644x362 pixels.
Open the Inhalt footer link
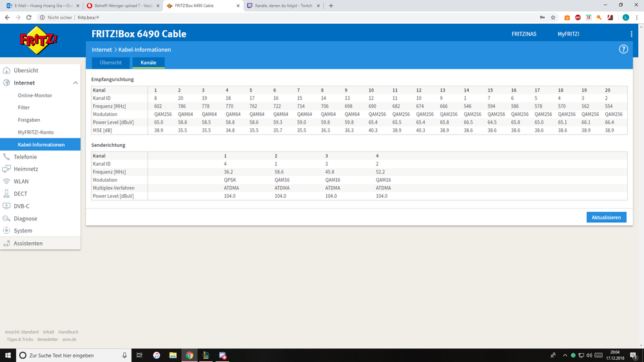click(x=48, y=332)
